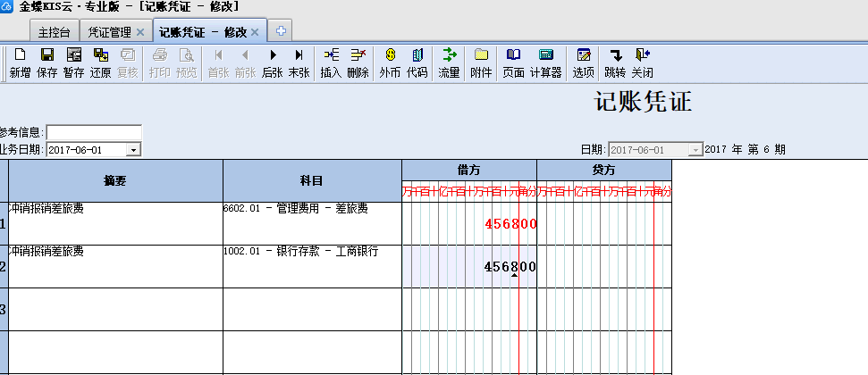Switch to the 凭证管理 tab
Screen dimensions: 868x375
pos(110,32)
